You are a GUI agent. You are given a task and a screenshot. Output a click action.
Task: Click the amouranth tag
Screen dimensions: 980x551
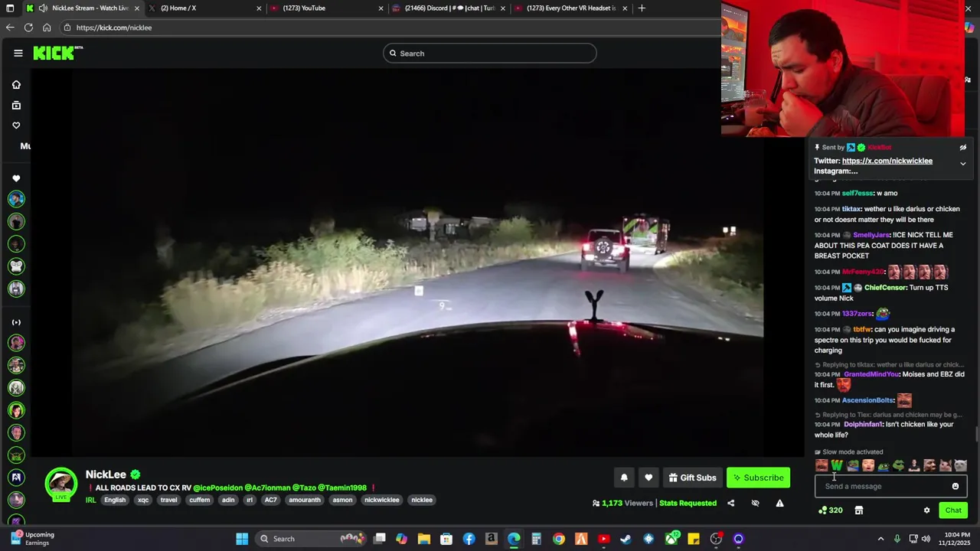[x=305, y=500]
